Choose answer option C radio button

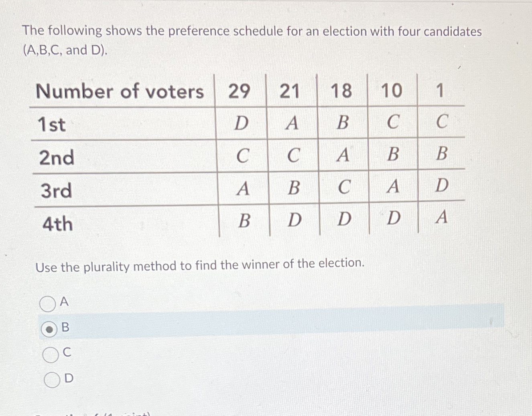point(51,355)
